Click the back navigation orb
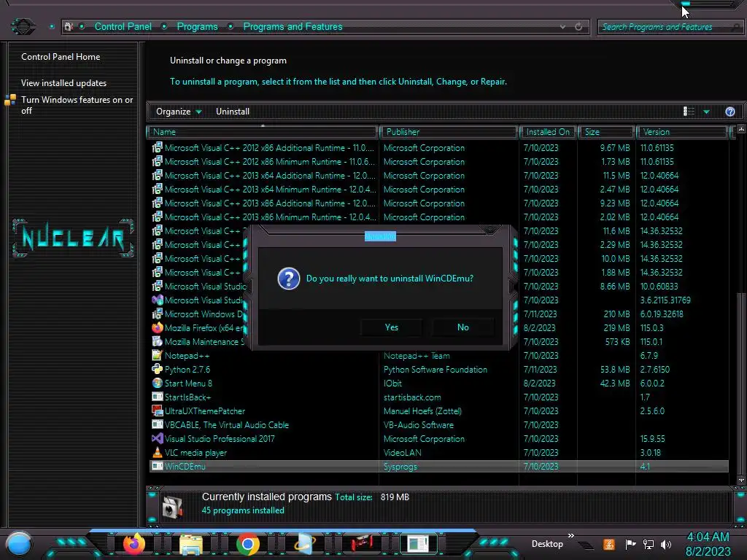Image resolution: width=747 pixels, height=560 pixels. [23, 27]
